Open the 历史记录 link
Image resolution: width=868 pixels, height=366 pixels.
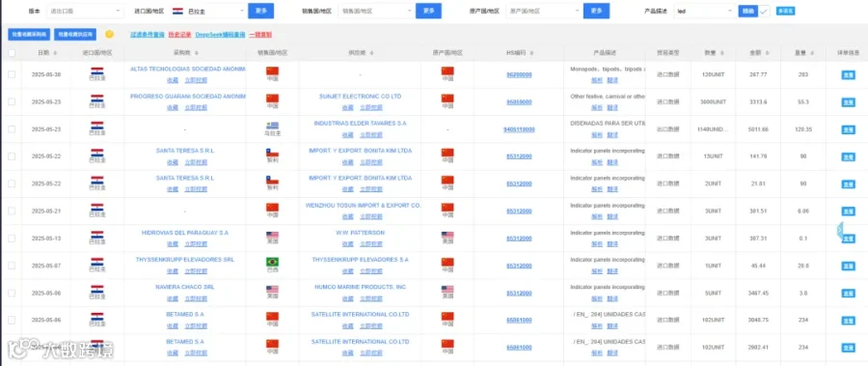point(179,35)
